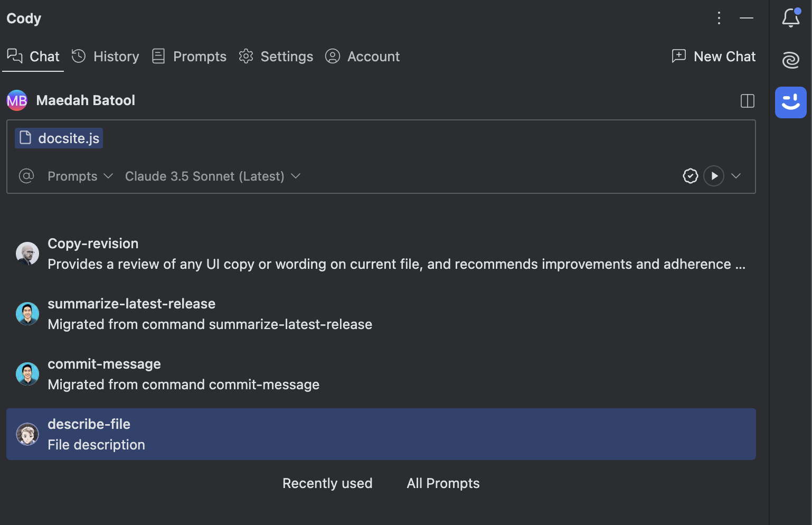Start a New Chat
The width and height of the screenshot is (812, 525).
[x=713, y=57]
